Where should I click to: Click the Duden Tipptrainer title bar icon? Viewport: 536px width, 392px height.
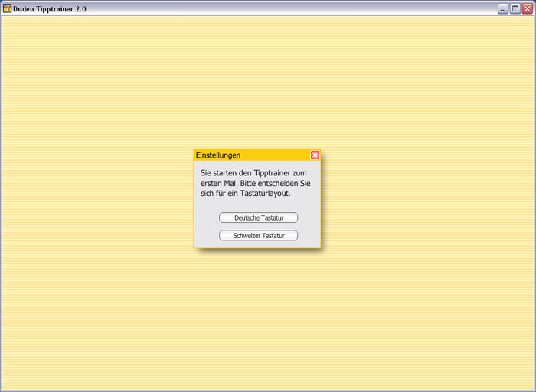coord(7,8)
